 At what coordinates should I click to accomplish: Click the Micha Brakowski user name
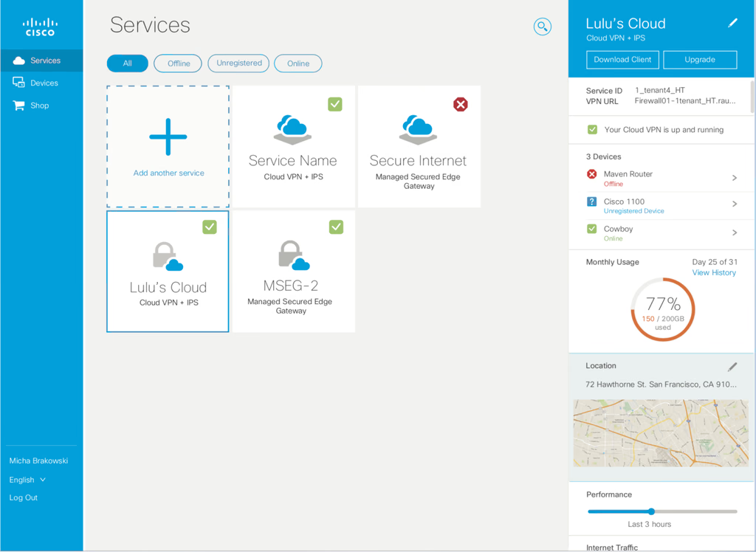(x=38, y=461)
